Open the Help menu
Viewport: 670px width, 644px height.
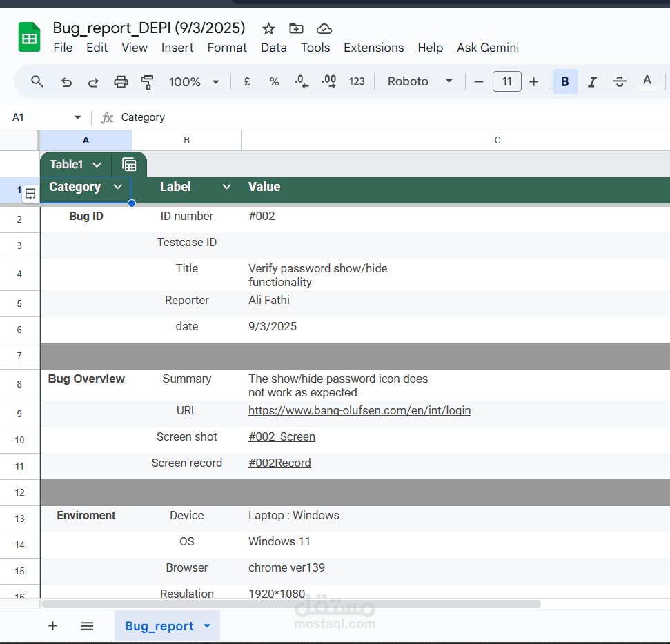click(431, 48)
